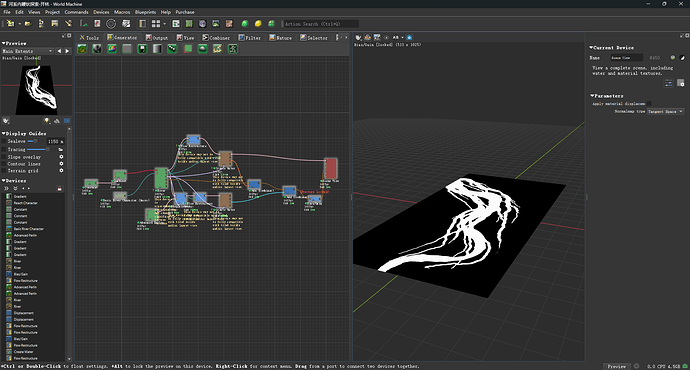Open the dropdown arrow beside new world icon

(20, 24)
